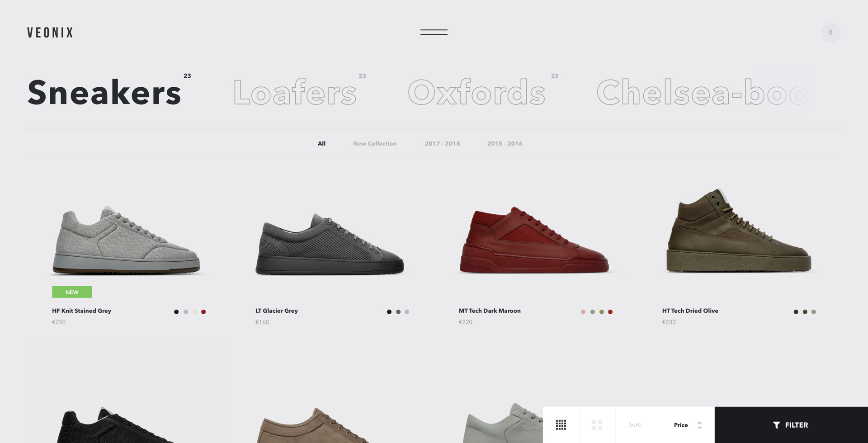
Task: Open the FILTER panel button
Action: point(791,425)
